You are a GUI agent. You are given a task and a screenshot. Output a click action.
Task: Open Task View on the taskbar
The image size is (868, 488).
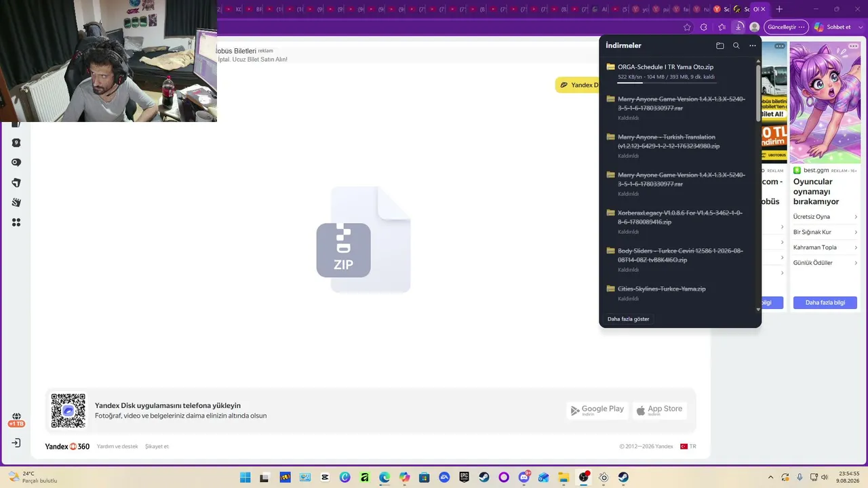[265, 477]
